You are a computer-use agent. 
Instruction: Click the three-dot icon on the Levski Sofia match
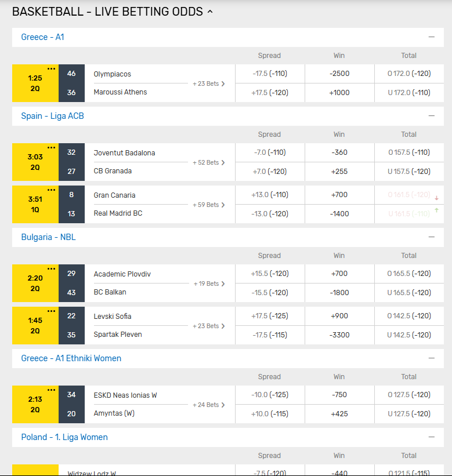click(x=52, y=311)
